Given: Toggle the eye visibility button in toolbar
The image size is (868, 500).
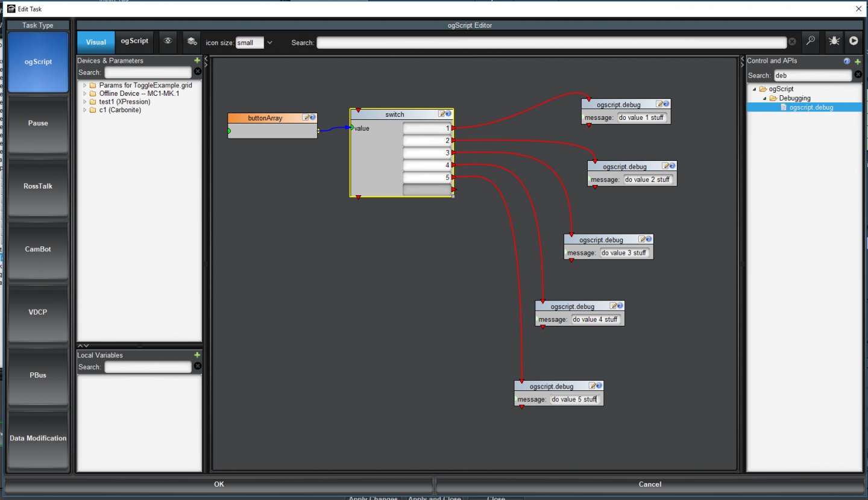Looking at the screenshot, I should click(x=168, y=42).
